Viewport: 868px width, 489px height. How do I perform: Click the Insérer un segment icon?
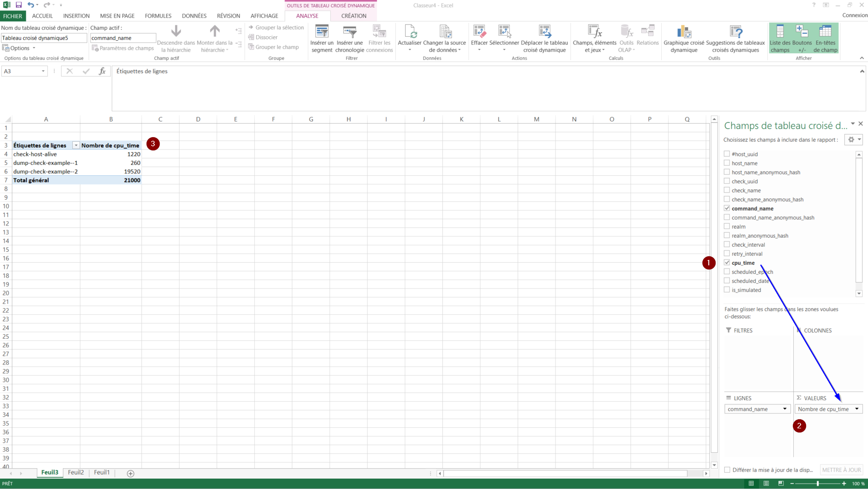click(x=322, y=32)
